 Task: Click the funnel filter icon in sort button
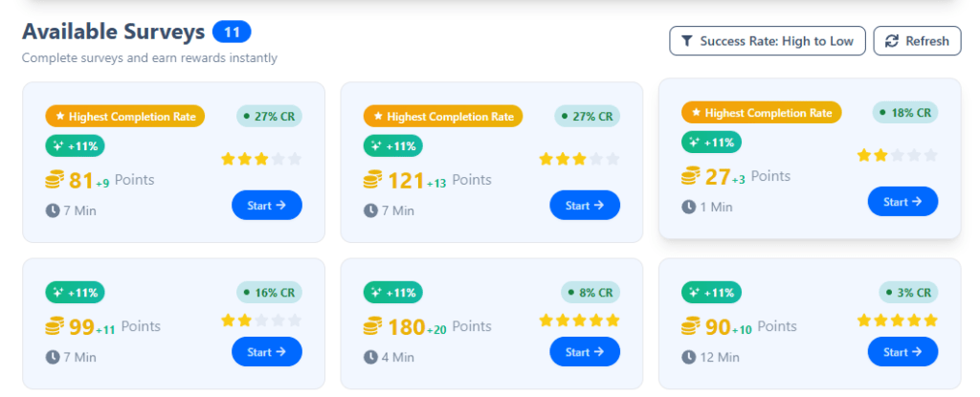coord(687,41)
